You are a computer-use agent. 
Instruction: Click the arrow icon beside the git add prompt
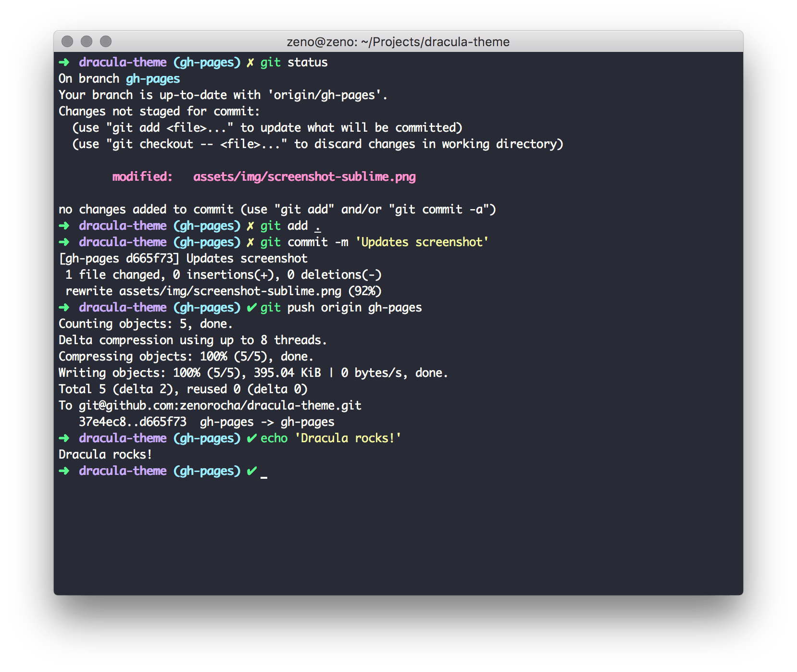(x=64, y=225)
